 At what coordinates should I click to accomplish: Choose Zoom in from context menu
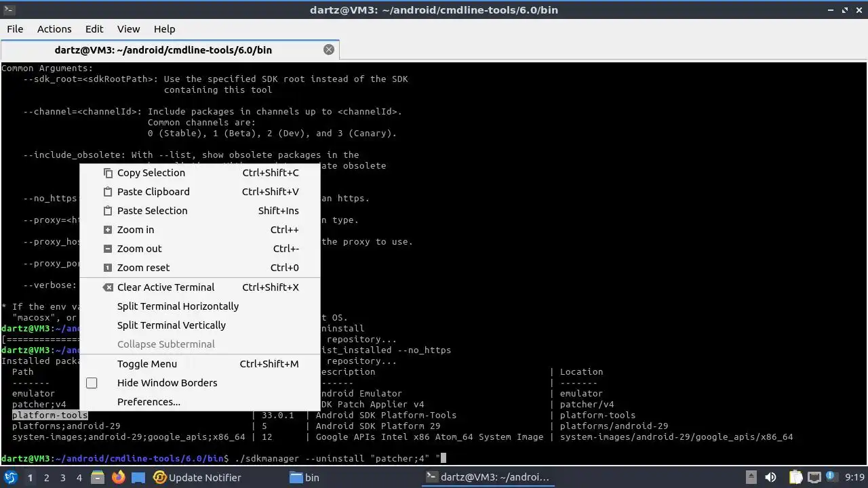click(x=200, y=230)
